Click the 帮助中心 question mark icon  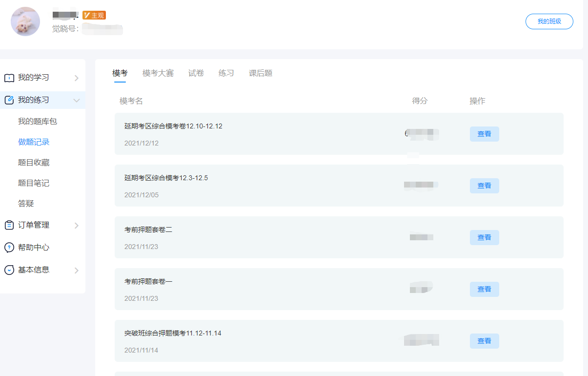[x=9, y=248]
